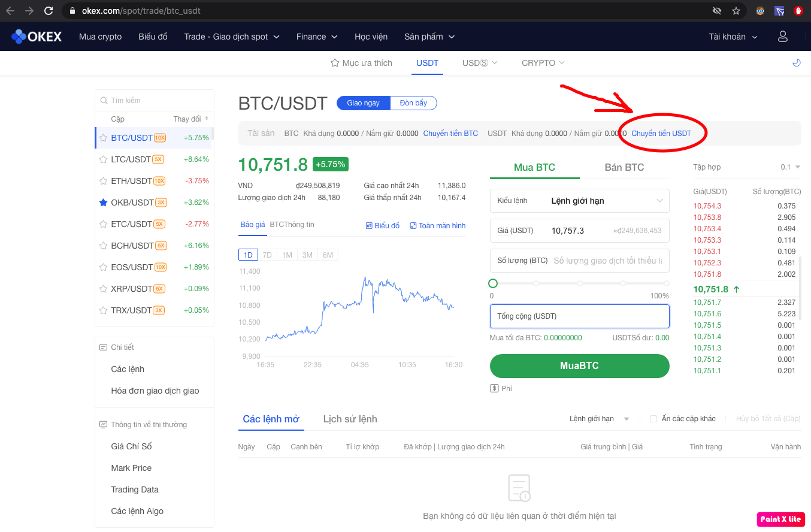Toggle the dark mode moon icon
The height and width of the screenshot is (532, 811).
(x=797, y=62)
